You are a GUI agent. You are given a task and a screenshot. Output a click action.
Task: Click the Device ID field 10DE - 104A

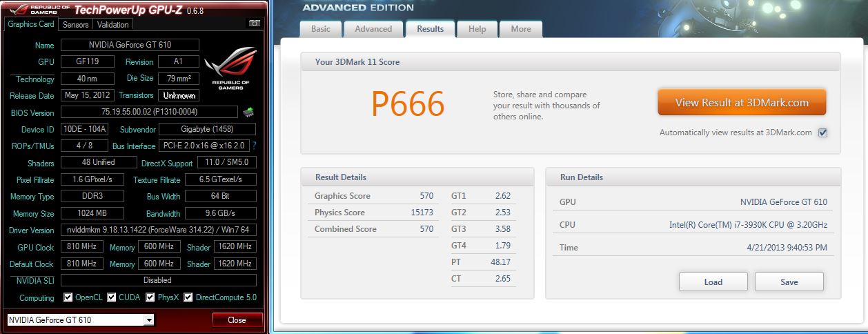[84, 129]
